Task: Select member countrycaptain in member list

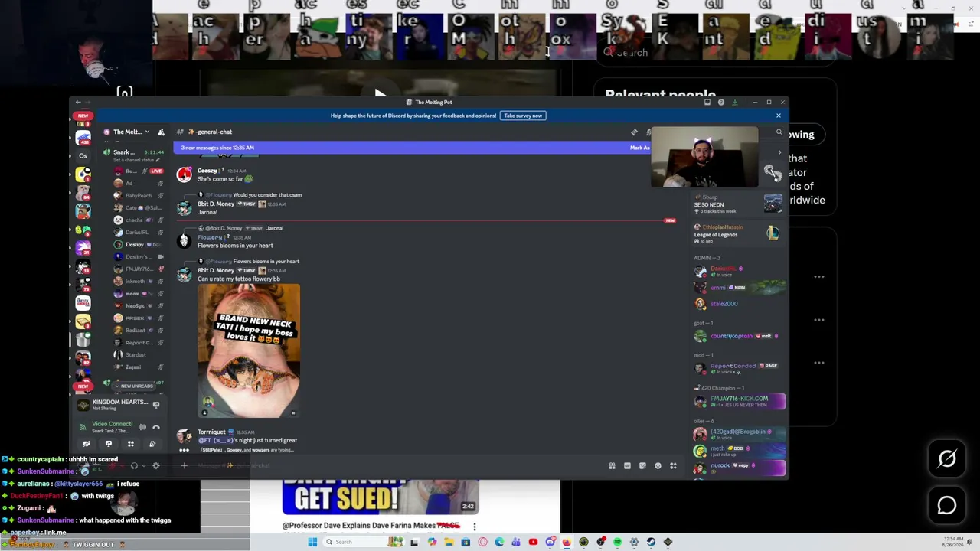Action: coord(739,336)
